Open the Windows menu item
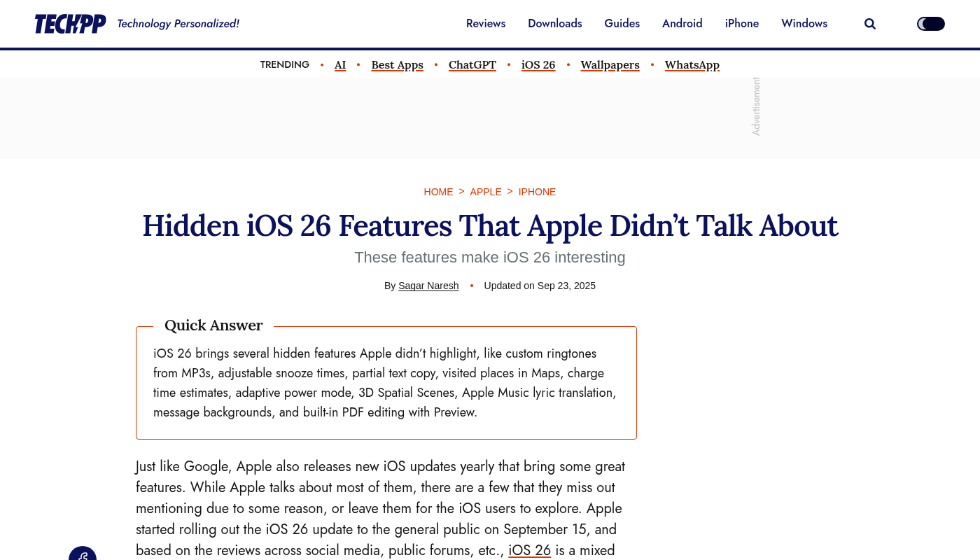This screenshot has height=560, width=980. coord(804,24)
